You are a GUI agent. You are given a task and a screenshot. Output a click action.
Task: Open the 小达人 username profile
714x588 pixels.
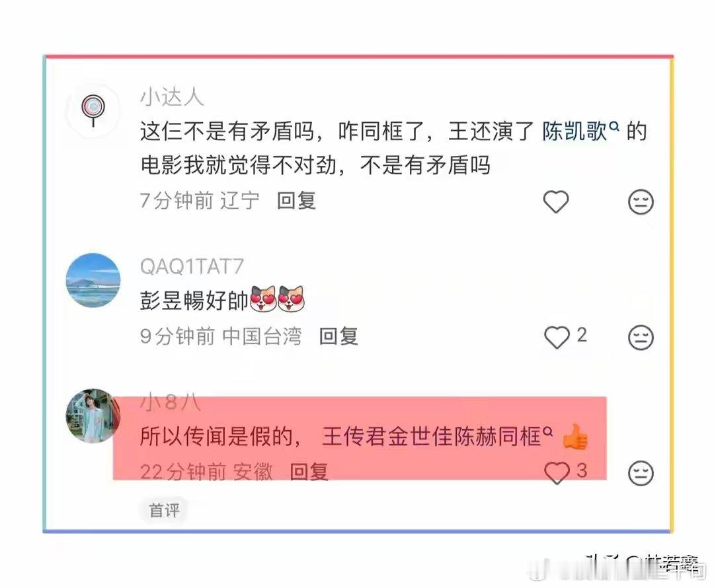(x=172, y=97)
